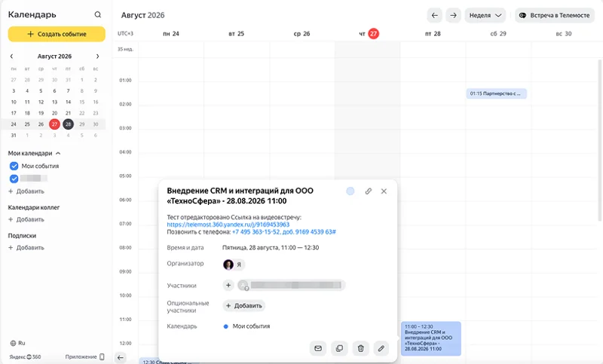Open the 01:15 Партнерство event on Saturday

pyautogui.click(x=497, y=93)
